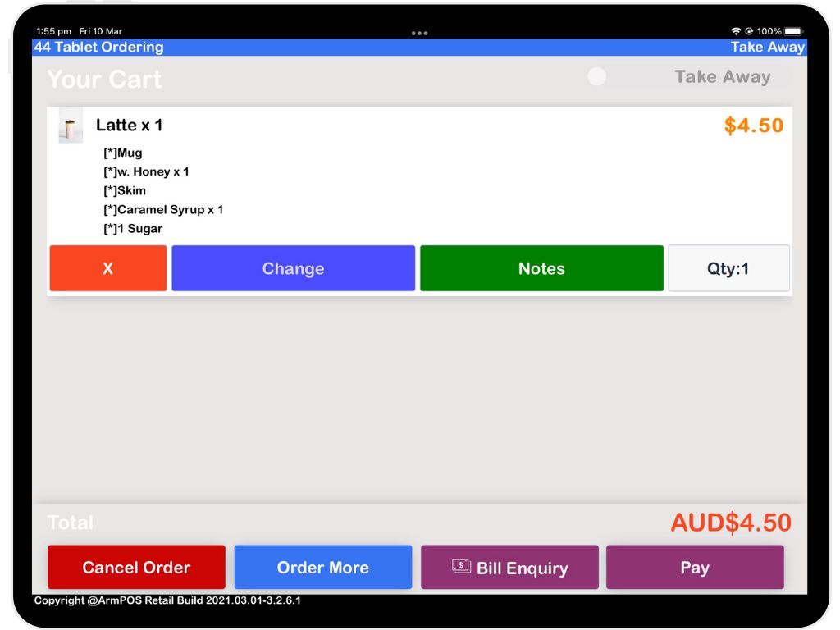
Task: Tap the Pay button
Action: click(695, 567)
